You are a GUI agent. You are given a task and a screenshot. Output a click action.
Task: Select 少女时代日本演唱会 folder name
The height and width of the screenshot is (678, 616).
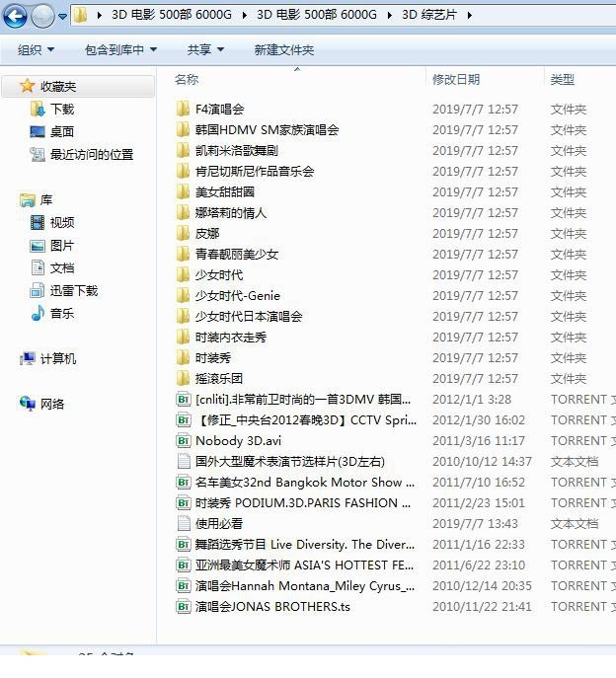point(249,317)
